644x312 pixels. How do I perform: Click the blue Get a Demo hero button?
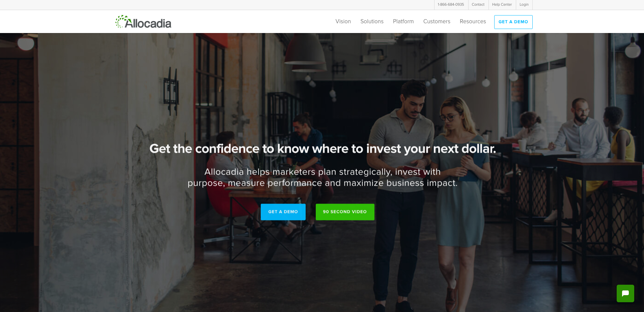pyautogui.click(x=283, y=212)
